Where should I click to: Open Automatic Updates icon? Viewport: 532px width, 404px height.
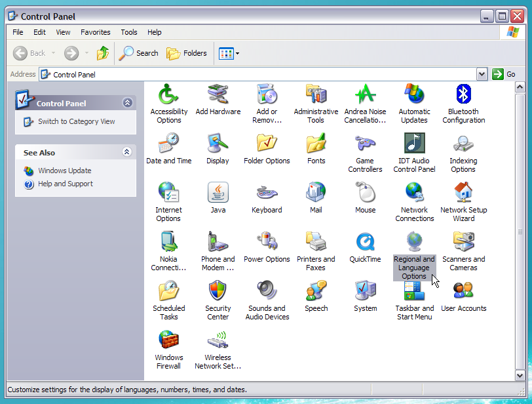pos(414,94)
